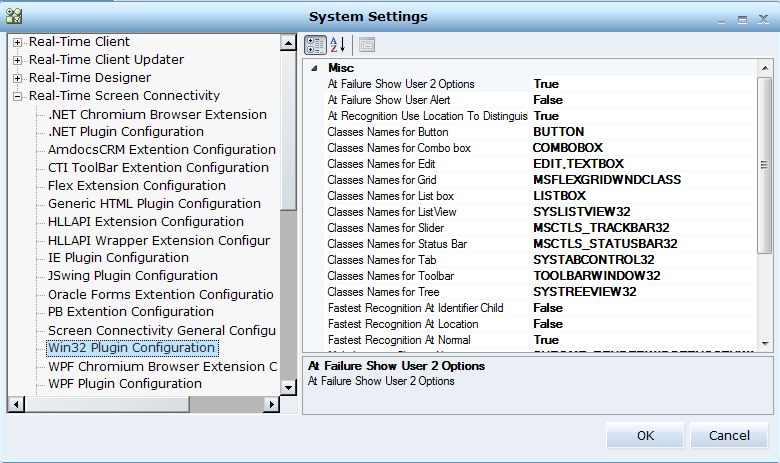
Task: Sort properties with Alphabetical icon
Action: (337, 44)
